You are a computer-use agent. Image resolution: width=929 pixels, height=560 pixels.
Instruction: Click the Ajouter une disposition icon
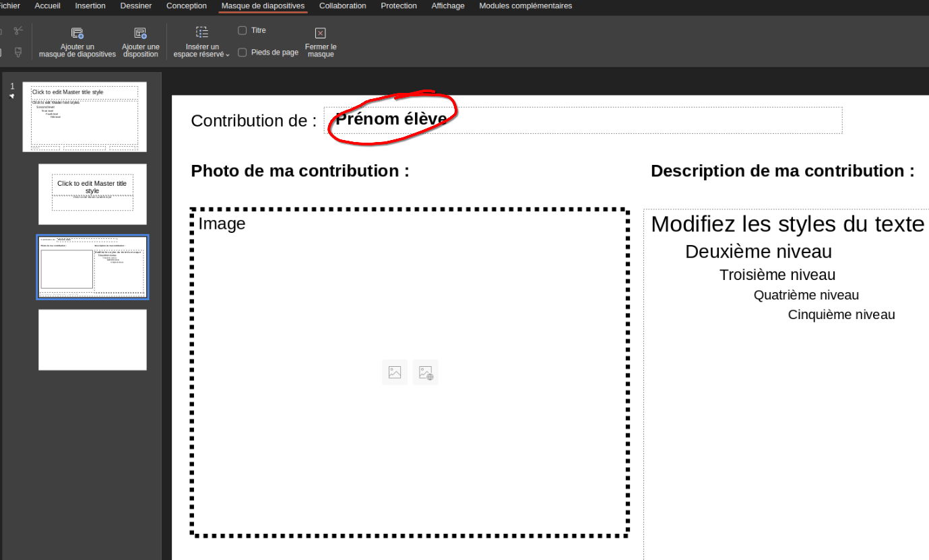pyautogui.click(x=140, y=34)
